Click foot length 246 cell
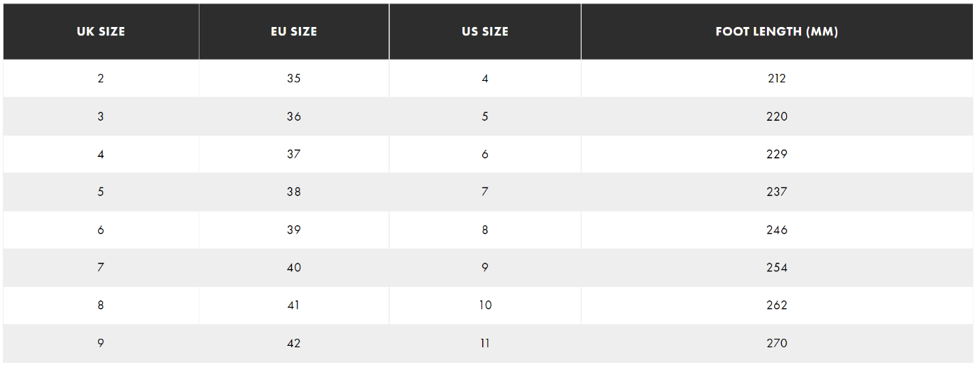This screenshot has height=370, width=980. pyautogui.click(x=777, y=230)
